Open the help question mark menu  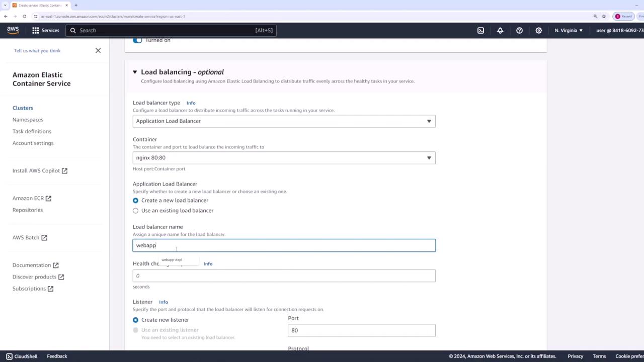pos(519,30)
